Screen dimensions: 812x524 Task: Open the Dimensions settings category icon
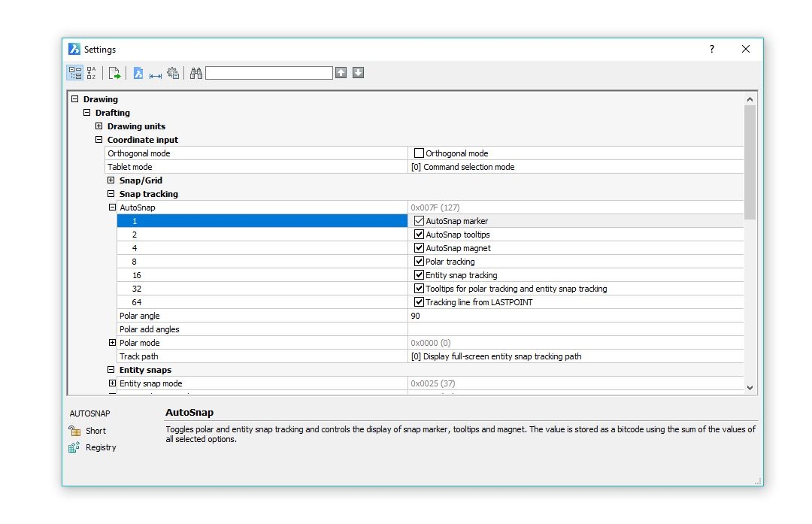tap(156, 76)
